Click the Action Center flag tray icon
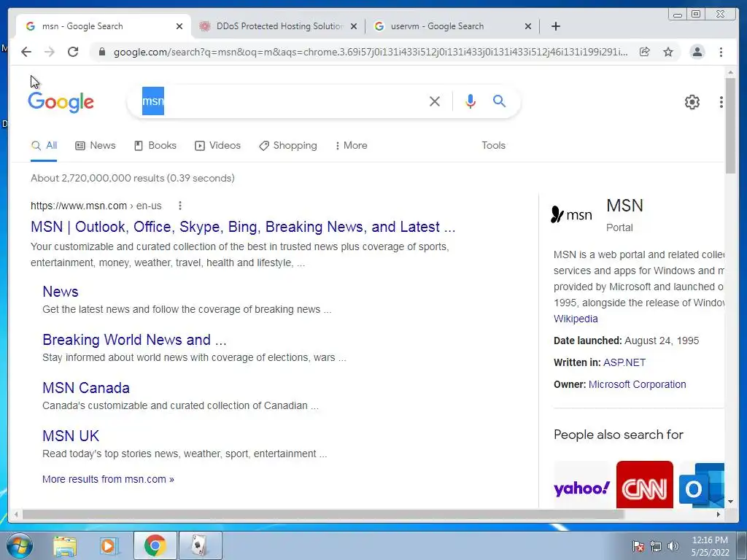 pyautogui.click(x=638, y=546)
